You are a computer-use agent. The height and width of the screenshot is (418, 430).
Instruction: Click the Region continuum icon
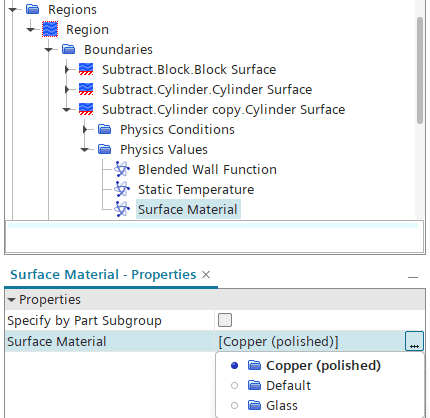tap(50, 29)
